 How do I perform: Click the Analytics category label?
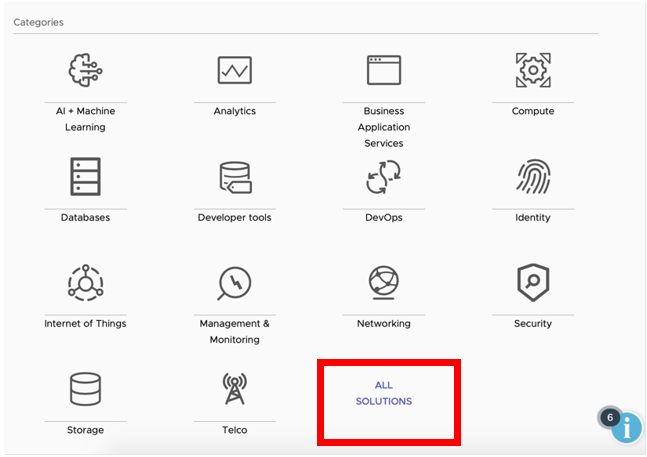[x=235, y=111]
